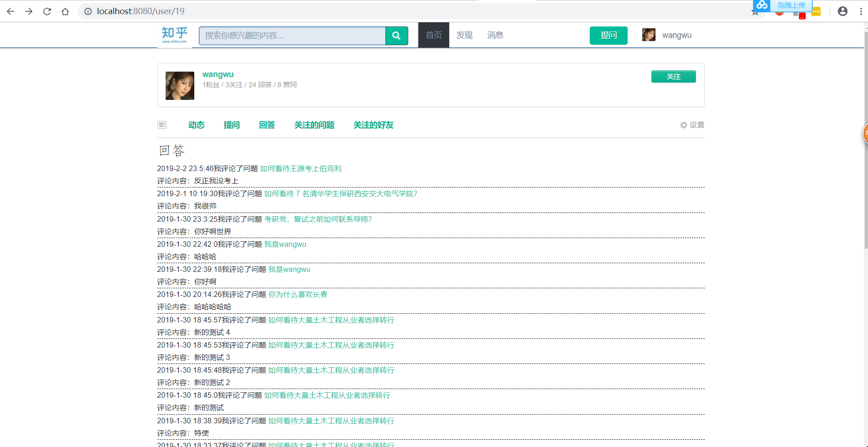Open 土木工程 question link dated 18:45:48
Image resolution: width=868 pixels, height=447 pixels.
(x=331, y=370)
